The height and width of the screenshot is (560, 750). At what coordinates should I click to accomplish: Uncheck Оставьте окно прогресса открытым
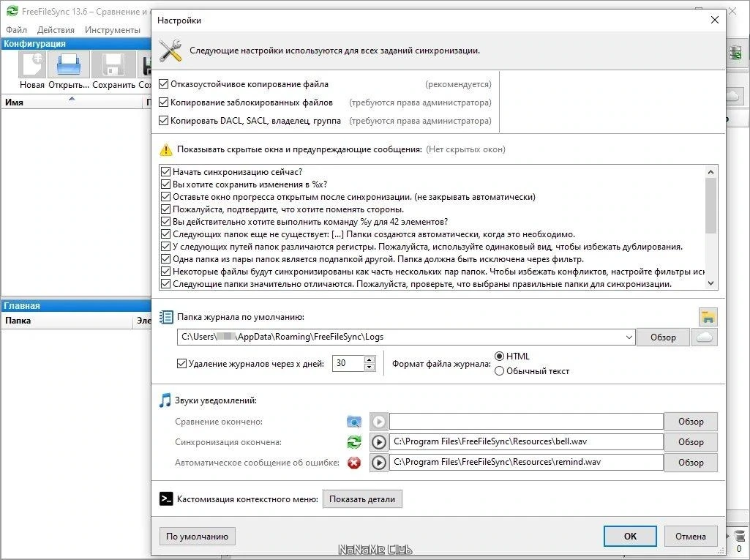click(x=165, y=197)
